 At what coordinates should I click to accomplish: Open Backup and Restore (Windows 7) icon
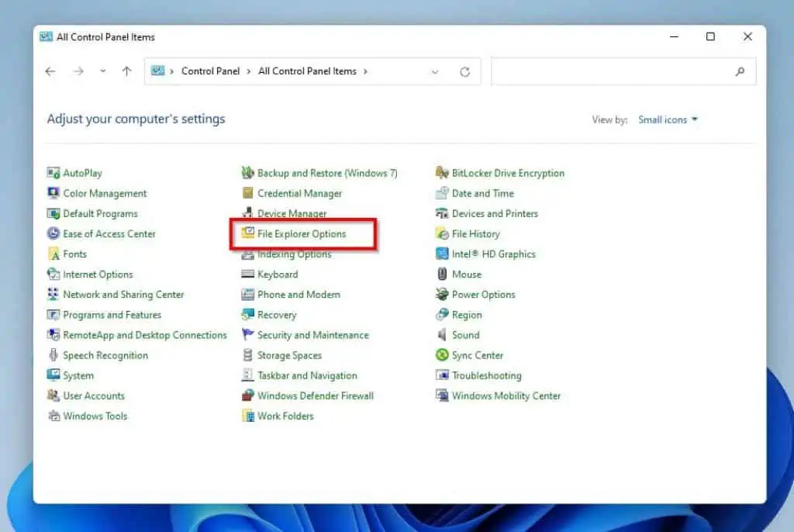point(247,173)
